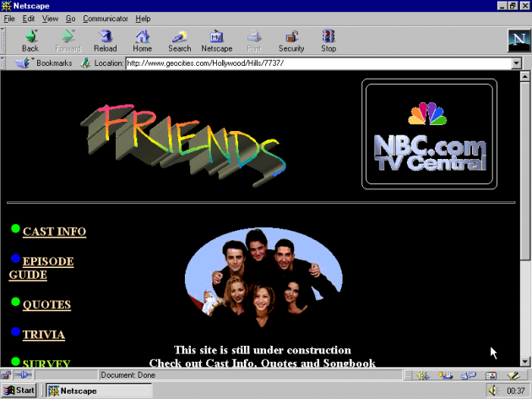Stop loading with the Stop icon

(328, 36)
